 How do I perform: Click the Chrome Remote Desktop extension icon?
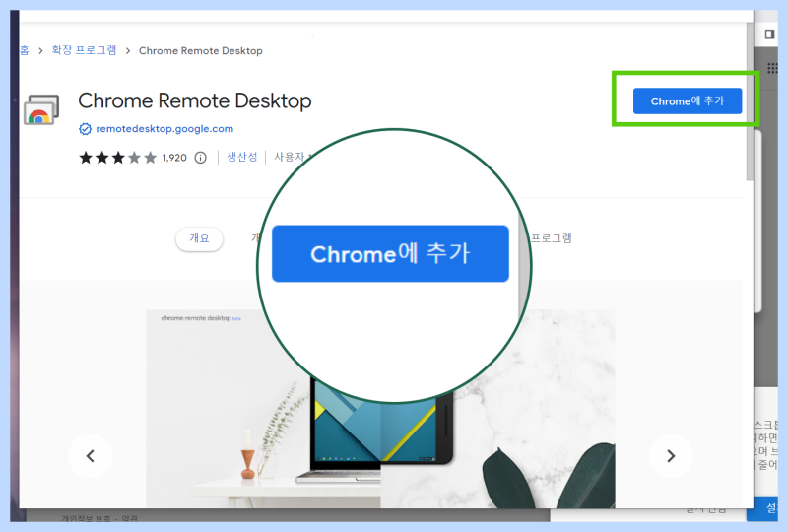point(41,109)
